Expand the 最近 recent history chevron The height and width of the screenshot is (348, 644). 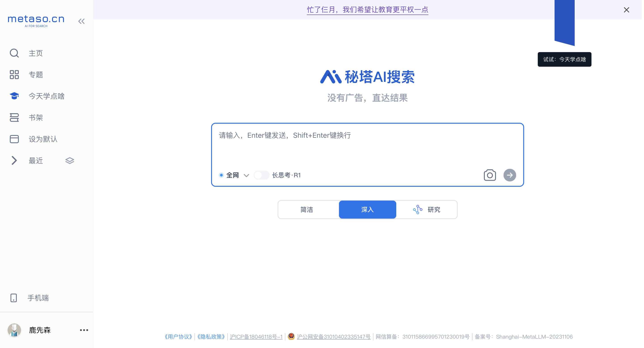pyautogui.click(x=14, y=161)
